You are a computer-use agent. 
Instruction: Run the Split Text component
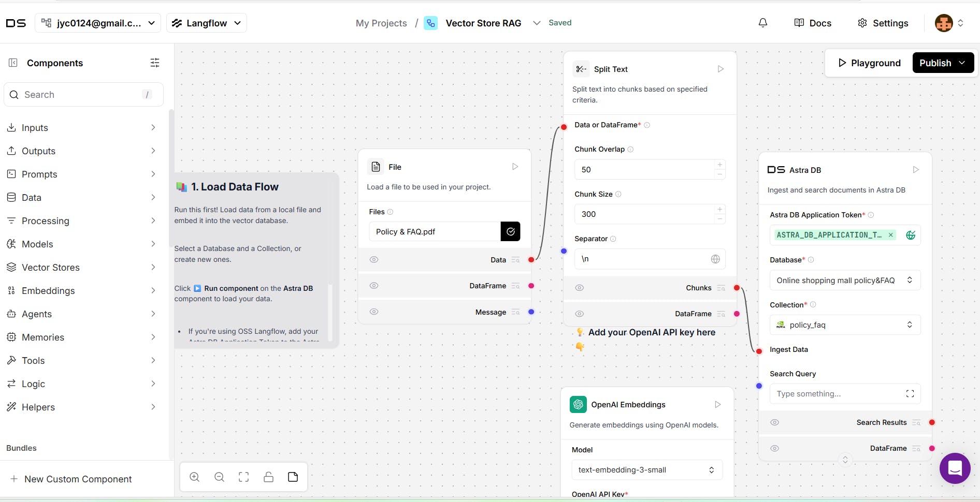720,69
